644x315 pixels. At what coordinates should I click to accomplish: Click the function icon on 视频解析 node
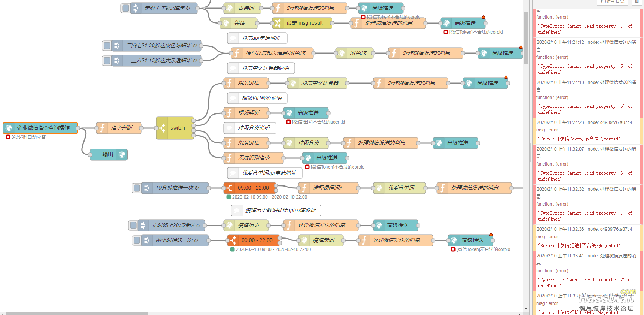[229, 113]
